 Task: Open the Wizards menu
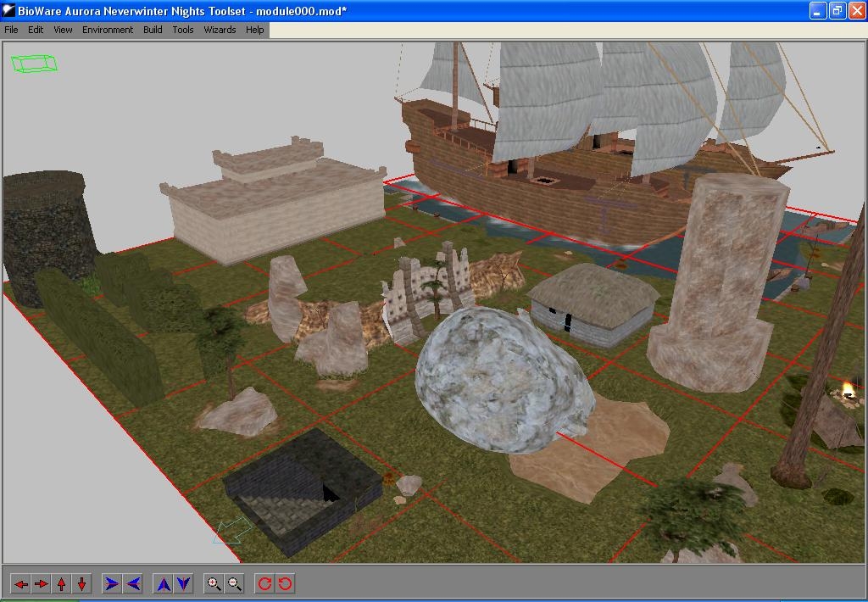coord(220,30)
